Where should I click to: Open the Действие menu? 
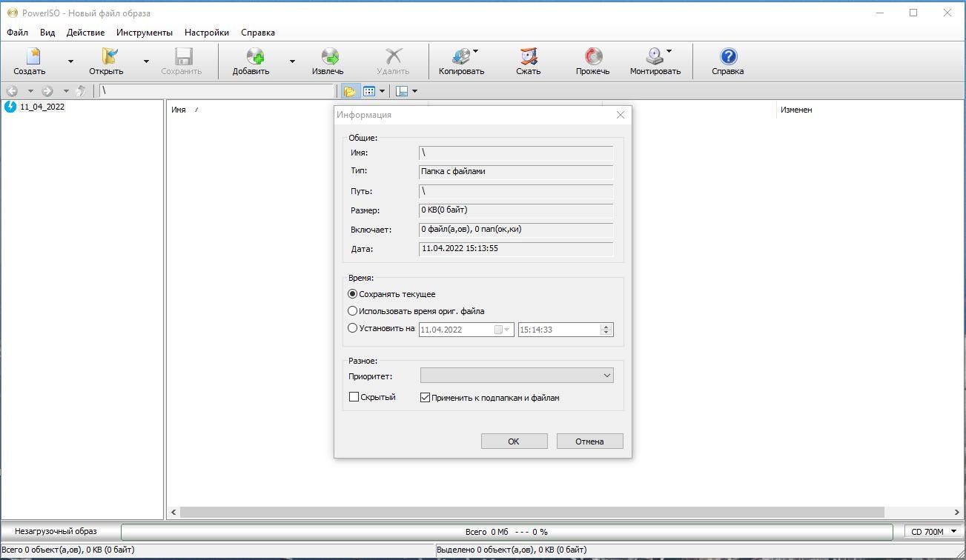point(85,33)
